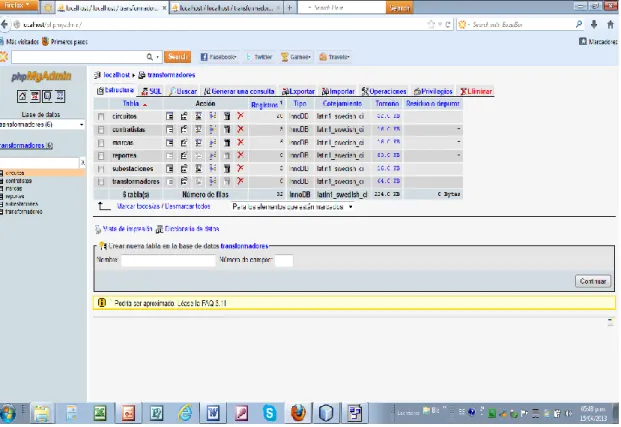Open the Buscar tab
This screenshot has width=621, height=427.
tap(183, 92)
